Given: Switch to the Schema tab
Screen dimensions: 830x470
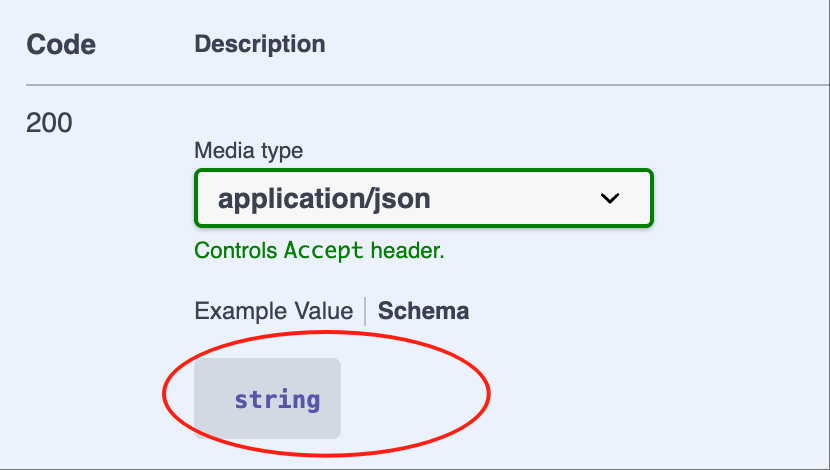Looking at the screenshot, I should [x=423, y=311].
